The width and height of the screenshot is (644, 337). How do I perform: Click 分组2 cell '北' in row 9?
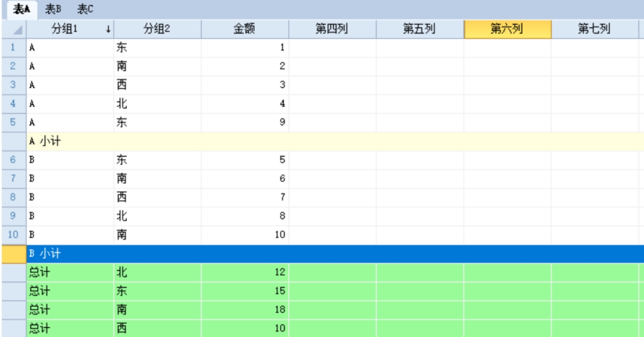coord(157,216)
